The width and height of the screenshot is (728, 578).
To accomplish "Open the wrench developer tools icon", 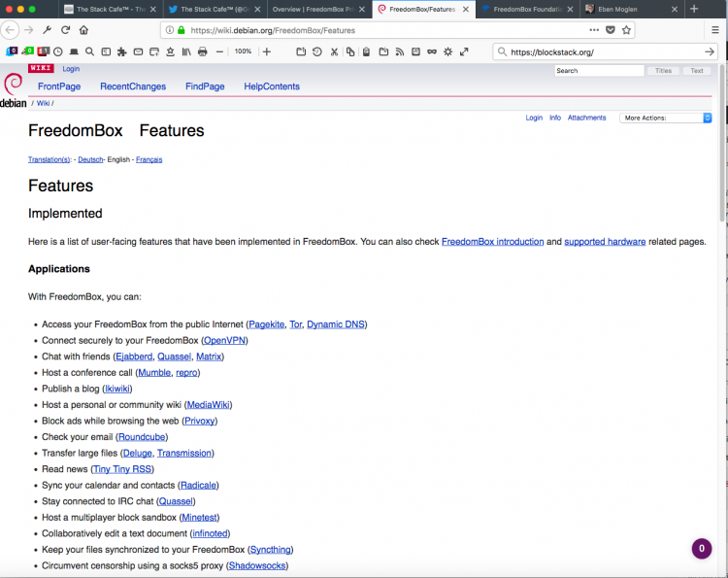I will pyautogui.click(x=47, y=30).
